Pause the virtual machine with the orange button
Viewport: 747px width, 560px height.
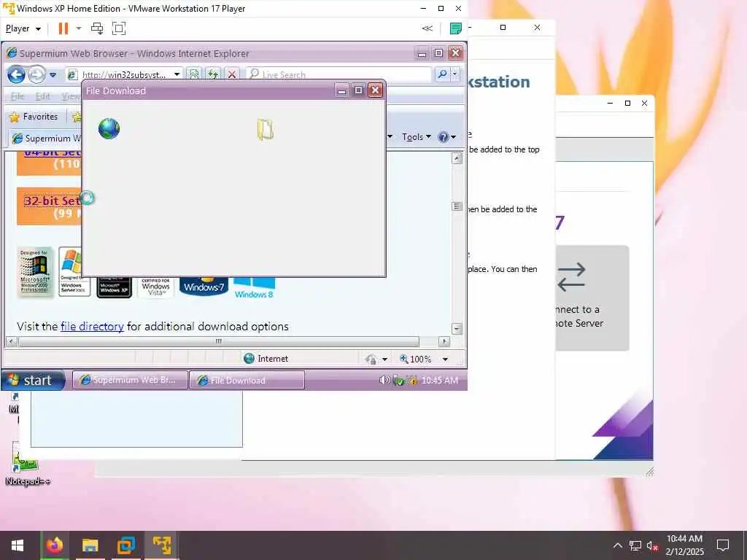63,28
